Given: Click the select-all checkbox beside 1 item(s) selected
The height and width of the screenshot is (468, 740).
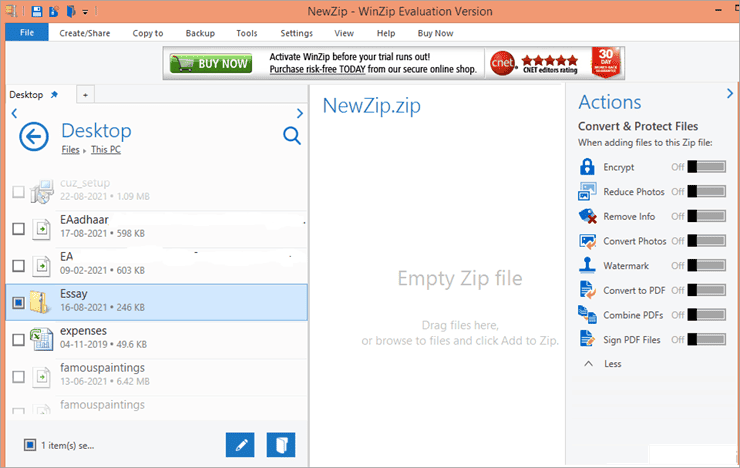Looking at the screenshot, I should pyautogui.click(x=30, y=445).
